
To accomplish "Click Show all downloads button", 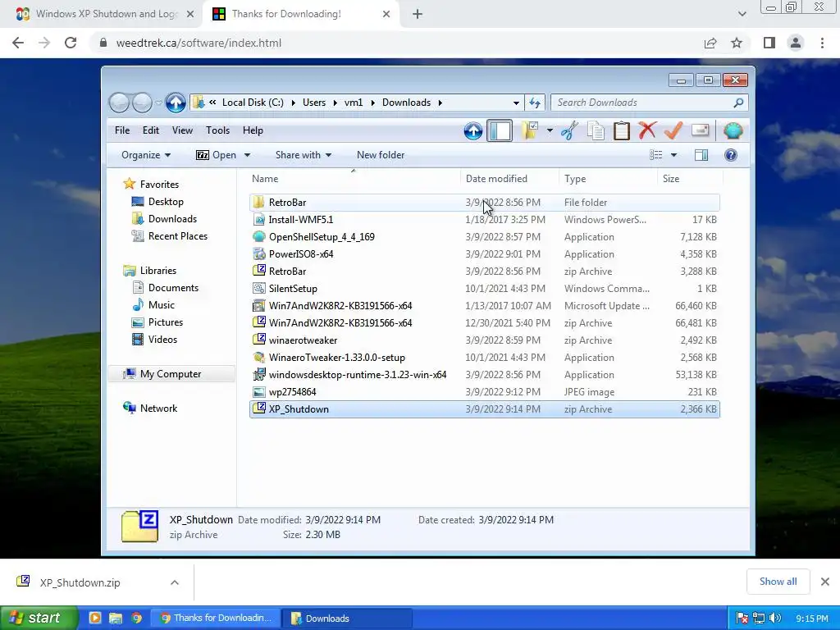I will [778, 582].
